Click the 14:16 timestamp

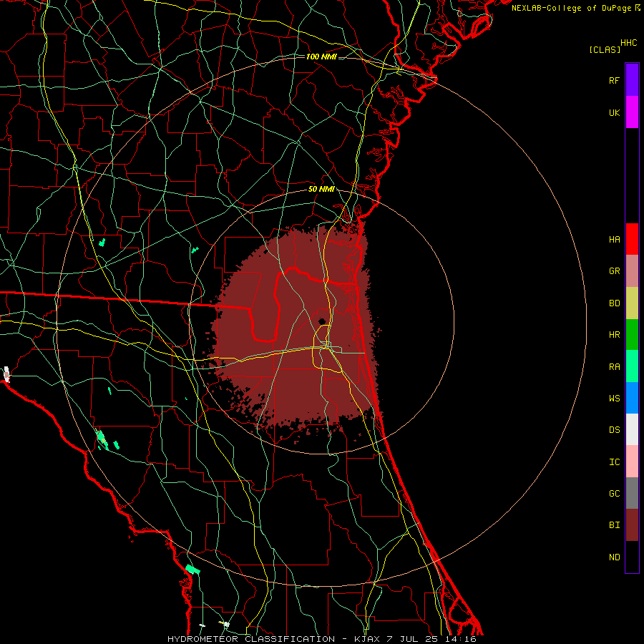click(461, 639)
